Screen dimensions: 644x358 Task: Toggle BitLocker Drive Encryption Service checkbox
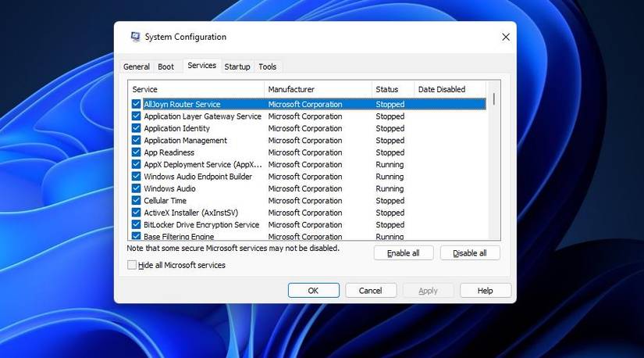[136, 224]
